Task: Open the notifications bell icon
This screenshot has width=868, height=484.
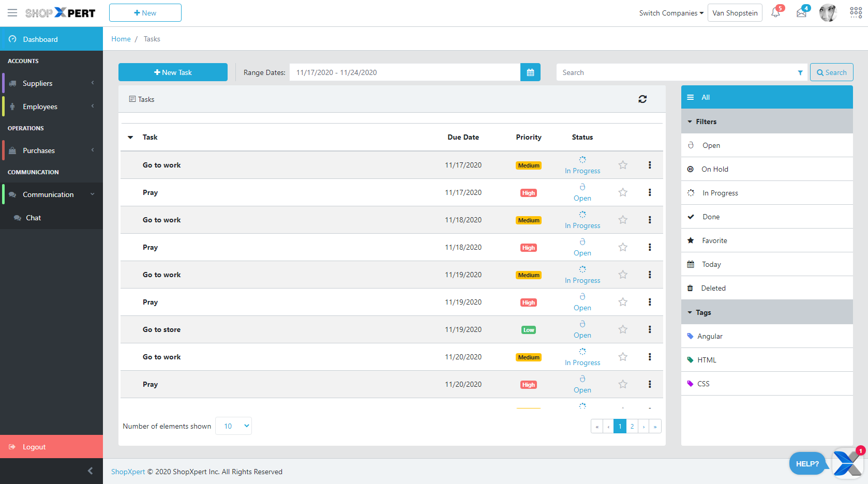Action: [775, 12]
